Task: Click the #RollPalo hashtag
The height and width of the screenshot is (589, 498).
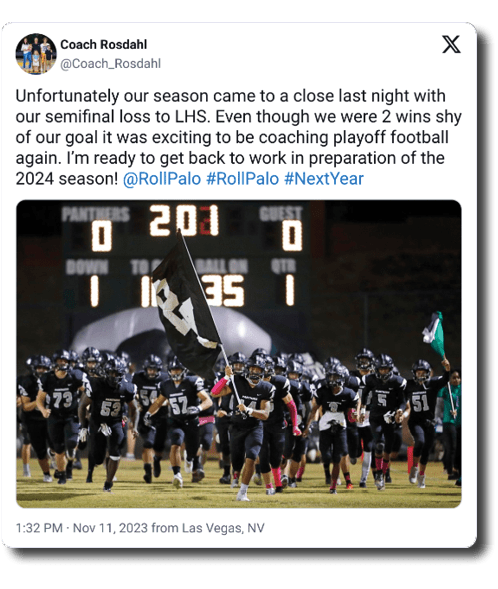Action: 243,178
